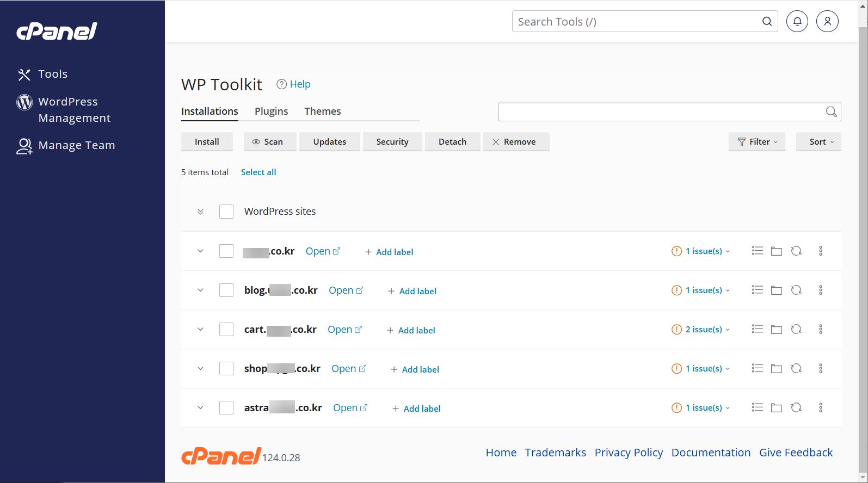Click the Updates button

click(330, 141)
